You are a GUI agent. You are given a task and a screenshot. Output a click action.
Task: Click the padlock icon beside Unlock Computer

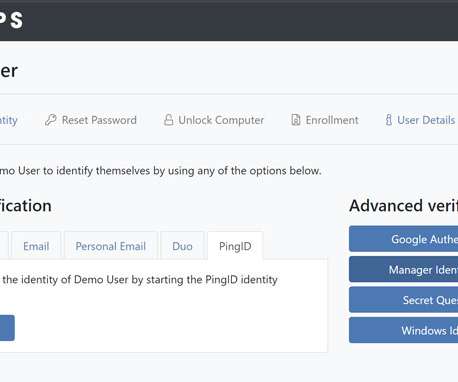pos(169,120)
